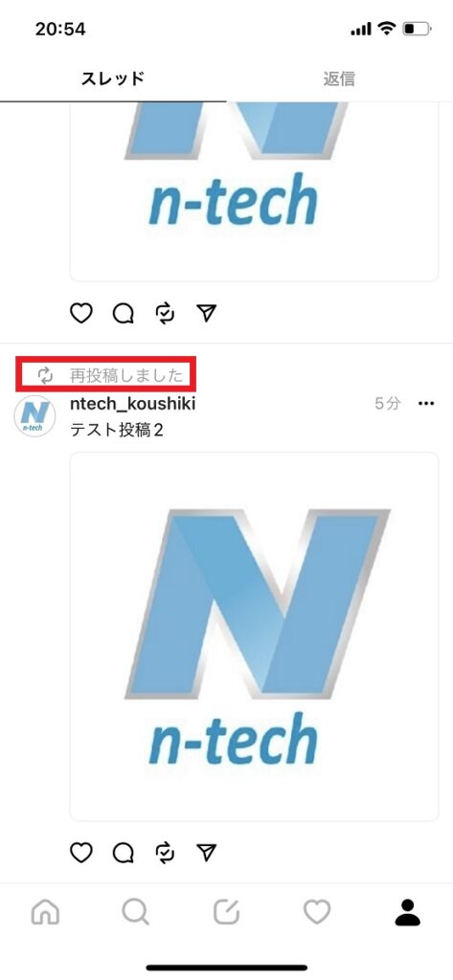This screenshot has height=980, width=453.
Task: Comment on the テスト投稿2 post
Action: [x=124, y=852]
